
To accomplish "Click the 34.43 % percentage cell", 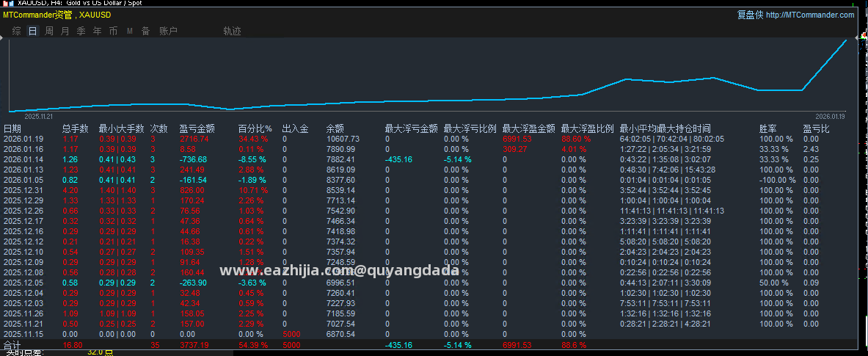I will (x=253, y=139).
